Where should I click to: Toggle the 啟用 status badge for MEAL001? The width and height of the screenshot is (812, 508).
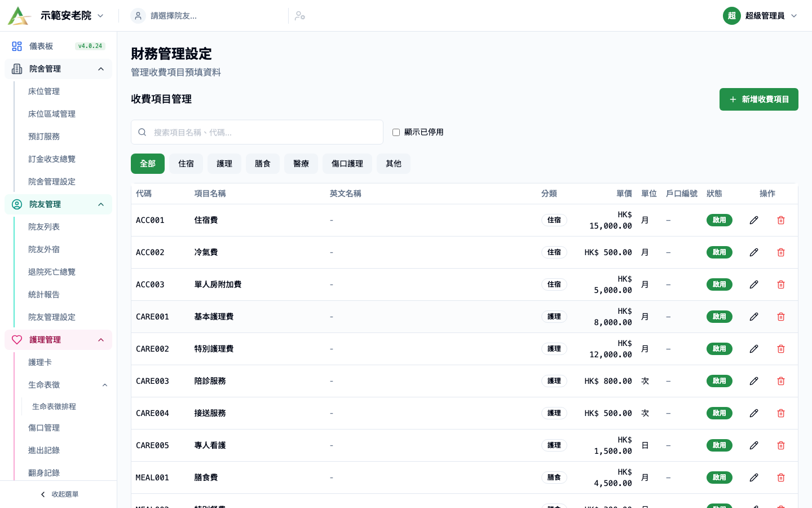(x=719, y=478)
